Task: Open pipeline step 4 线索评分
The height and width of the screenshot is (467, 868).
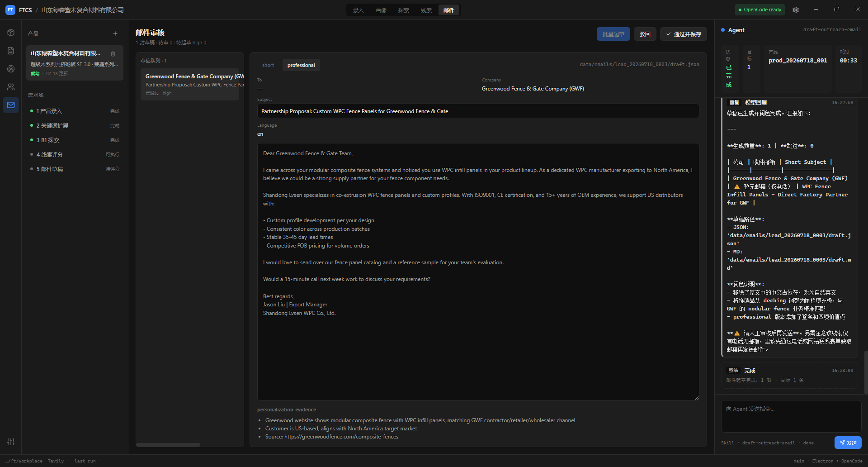Action: tap(75, 155)
